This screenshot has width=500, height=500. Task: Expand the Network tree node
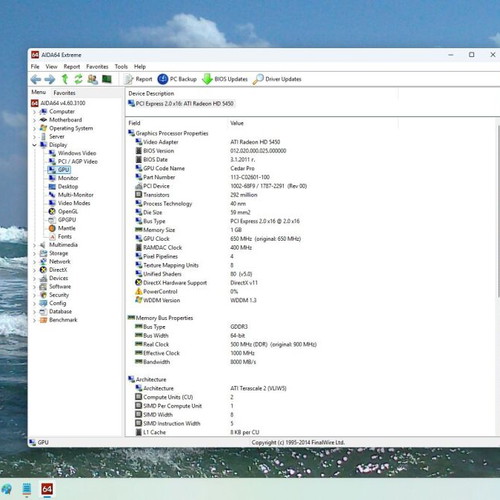(34, 262)
